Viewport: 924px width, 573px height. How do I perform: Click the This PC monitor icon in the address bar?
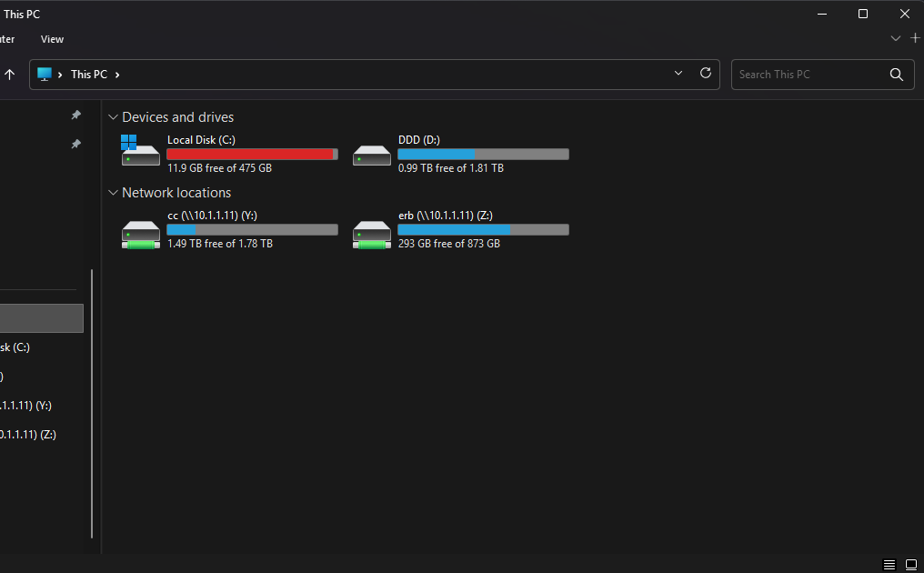pos(45,75)
